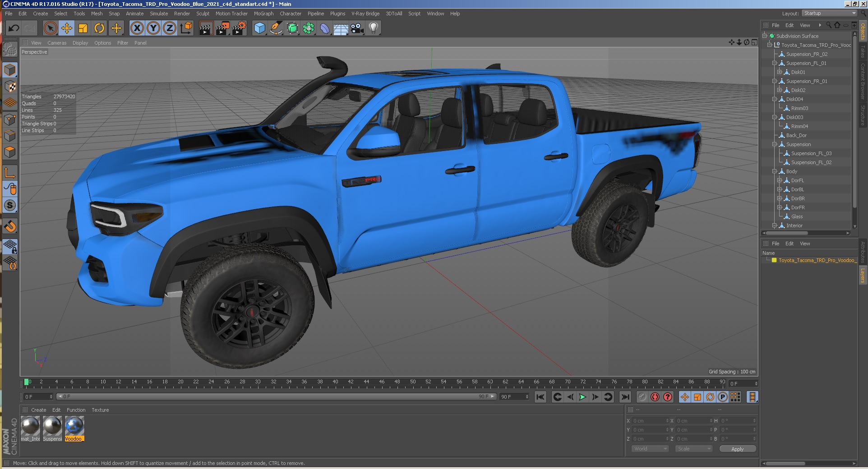Play the animation forward
This screenshot has height=469, width=868.
(x=582, y=397)
